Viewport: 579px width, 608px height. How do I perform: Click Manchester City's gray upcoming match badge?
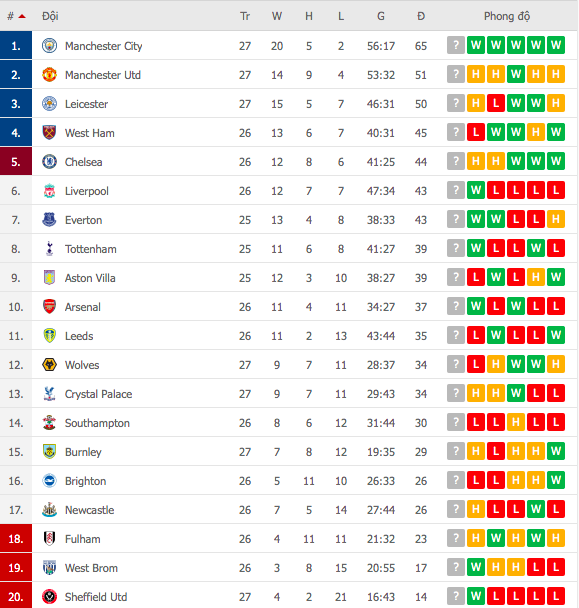tap(456, 45)
